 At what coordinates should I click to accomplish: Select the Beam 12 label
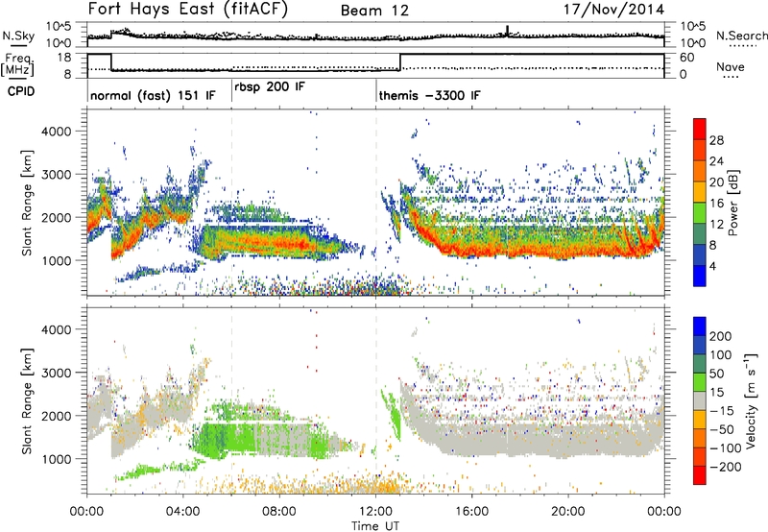tap(374, 11)
